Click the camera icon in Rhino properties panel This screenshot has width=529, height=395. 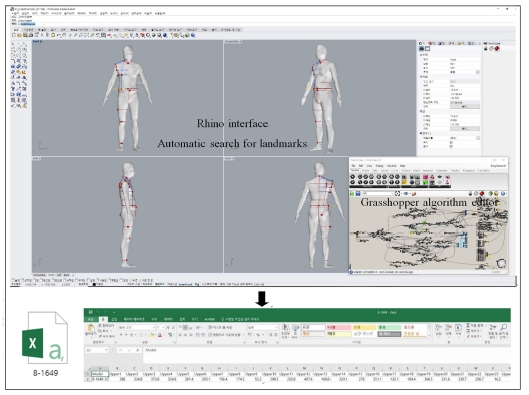421,49
